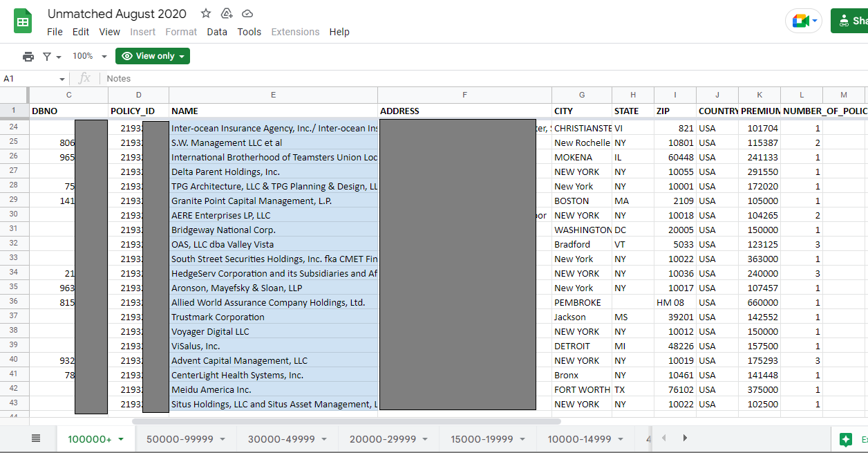This screenshot has height=453, width=868.
Task: Select the ViSalus, Inc. cell
Action: (x=273, y=346)
